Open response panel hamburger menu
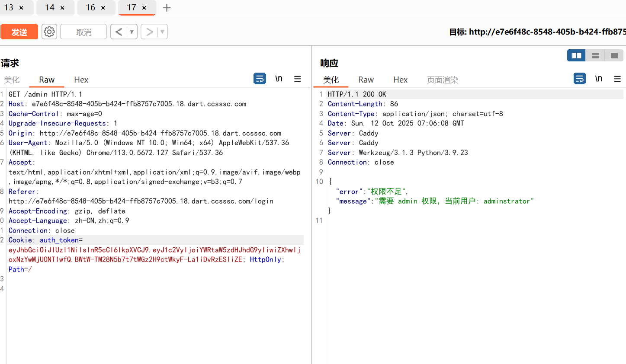626x364 pixels. (x=617, y=79)
